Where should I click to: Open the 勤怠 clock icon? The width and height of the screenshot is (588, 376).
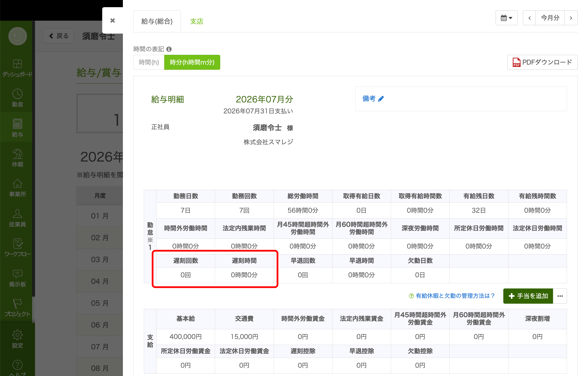[x=17, y=94]
